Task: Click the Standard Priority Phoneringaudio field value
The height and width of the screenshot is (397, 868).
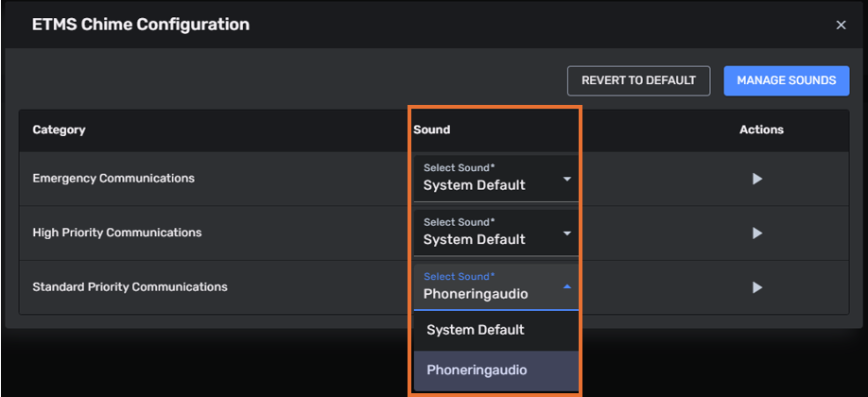Action: [476, 294]
